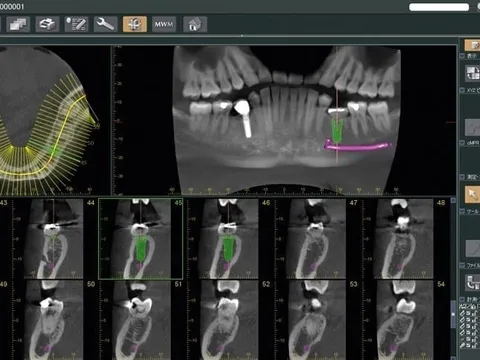Viewport: 480px width, 360px height.
Task: Select cross-section slice 51 thumbnail
Action: pyautogui.click(x=141, y=320)
